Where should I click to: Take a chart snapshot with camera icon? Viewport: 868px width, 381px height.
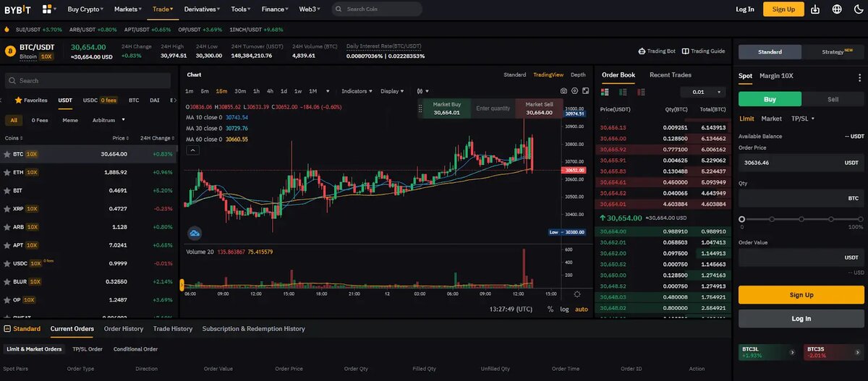[x=563, y=91]
